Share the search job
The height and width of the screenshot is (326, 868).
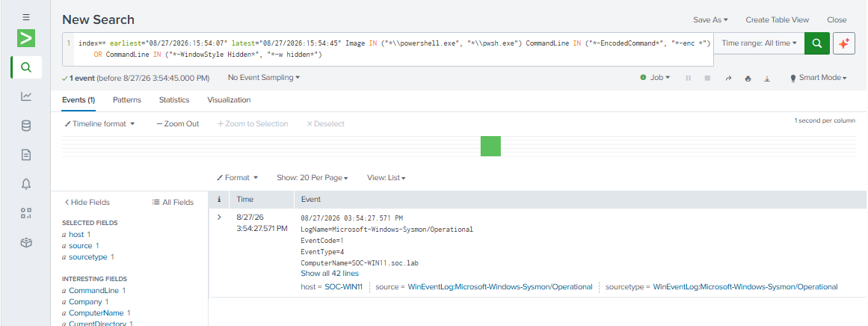pos(728,78)
